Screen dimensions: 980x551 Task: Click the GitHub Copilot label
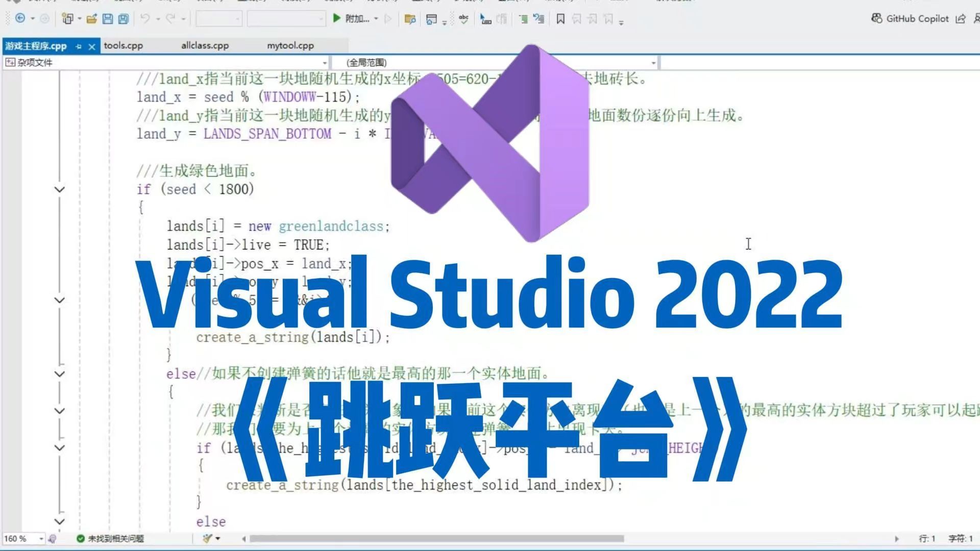tap(917, 18)
